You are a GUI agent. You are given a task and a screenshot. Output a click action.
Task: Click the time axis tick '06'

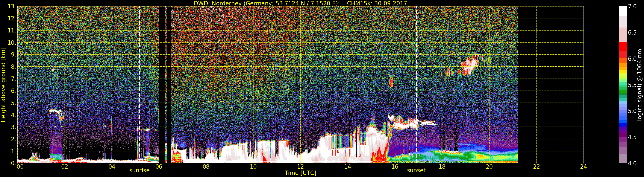159,167
